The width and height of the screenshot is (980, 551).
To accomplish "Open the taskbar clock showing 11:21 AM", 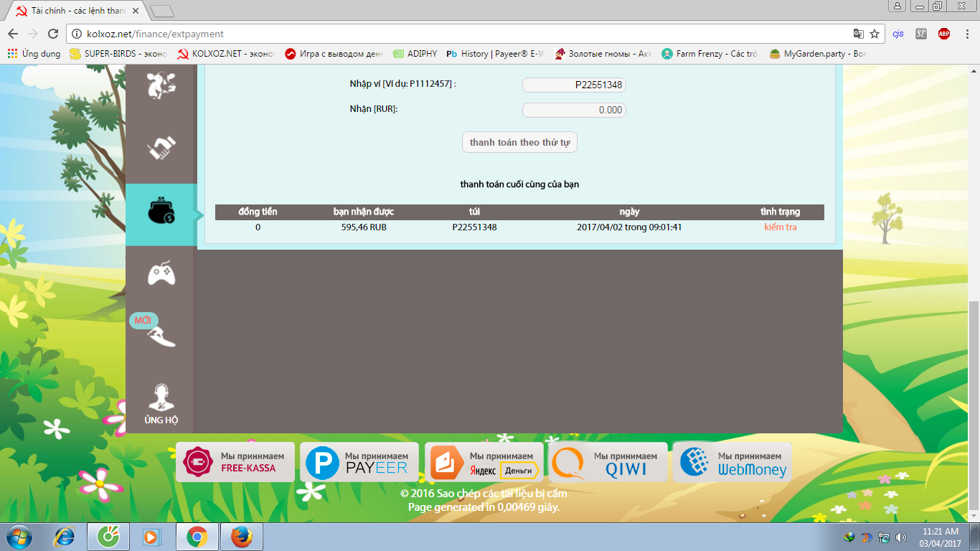I will [940, 537].
